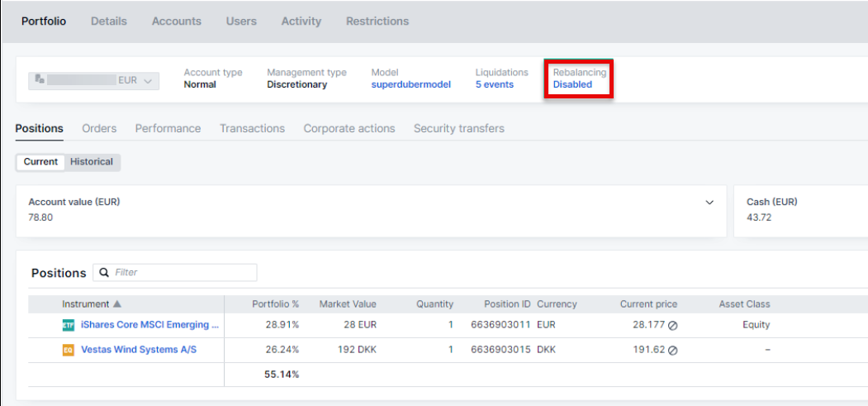View the 5 events liquidations link

[494, 84]
